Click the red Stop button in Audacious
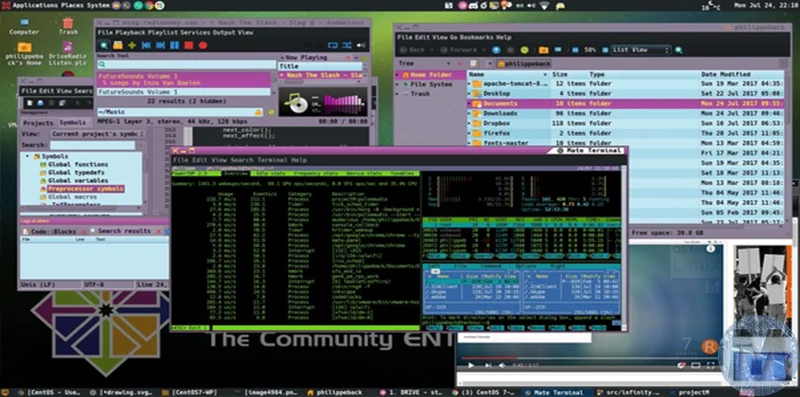800x397 pixels. pos(188,45)
